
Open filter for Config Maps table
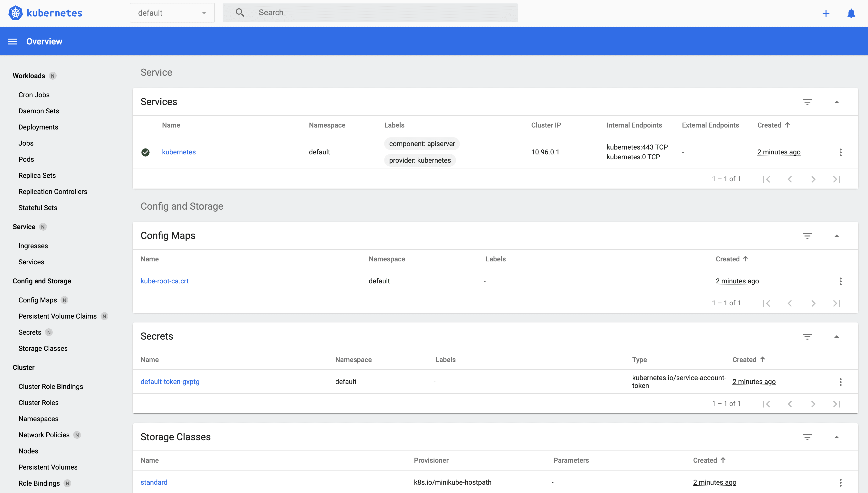[x=807, y=236]
